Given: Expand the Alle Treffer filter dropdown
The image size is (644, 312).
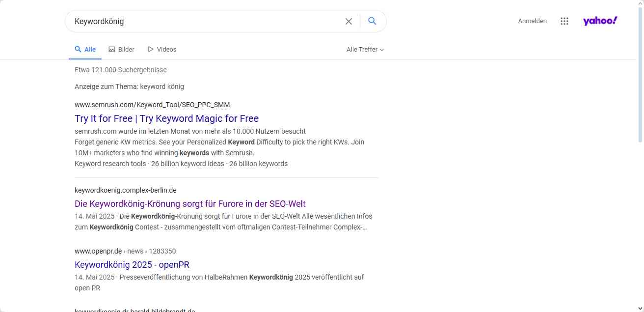Looking at the screenshot, I should pyautogui.click(x=365, y=50).
